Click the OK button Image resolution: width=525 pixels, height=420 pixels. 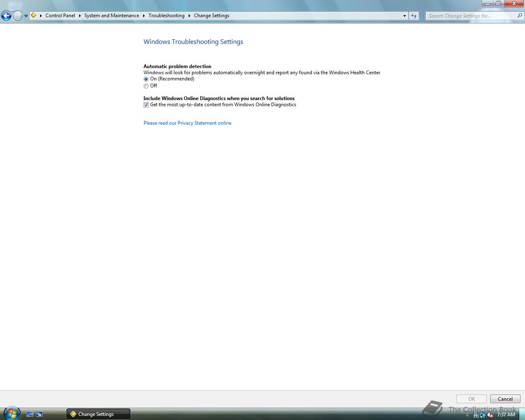472,399
